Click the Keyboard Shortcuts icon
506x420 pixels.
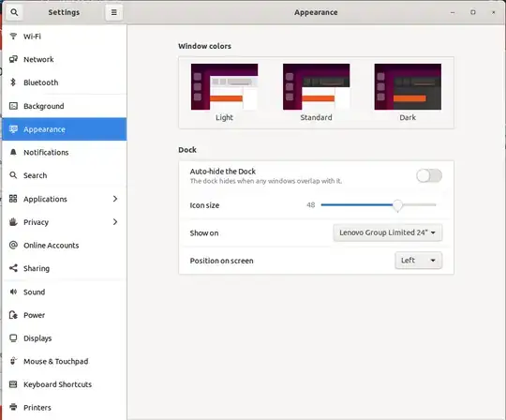(x=13, y=384)
